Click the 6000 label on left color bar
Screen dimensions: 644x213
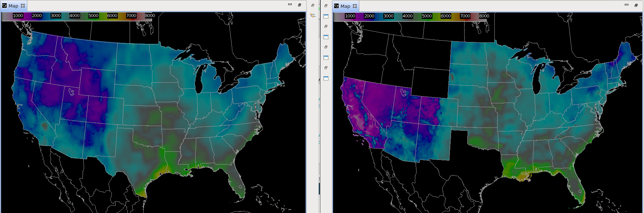click(112, 16)
